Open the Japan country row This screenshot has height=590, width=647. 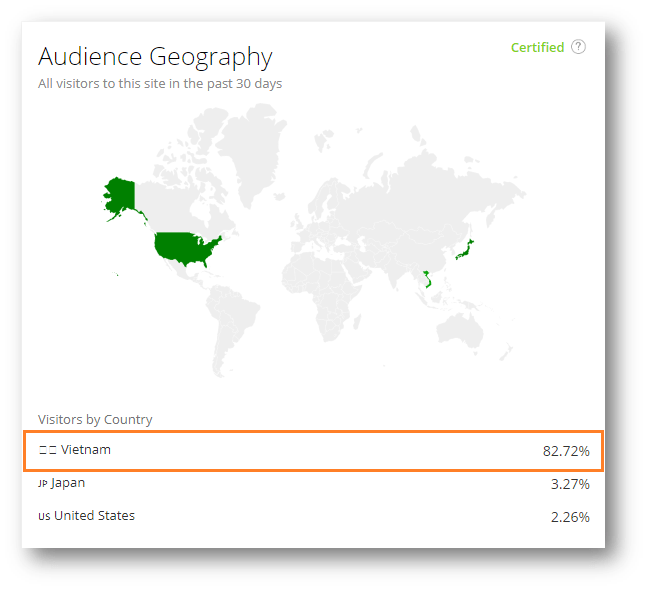tap(314, 483)
